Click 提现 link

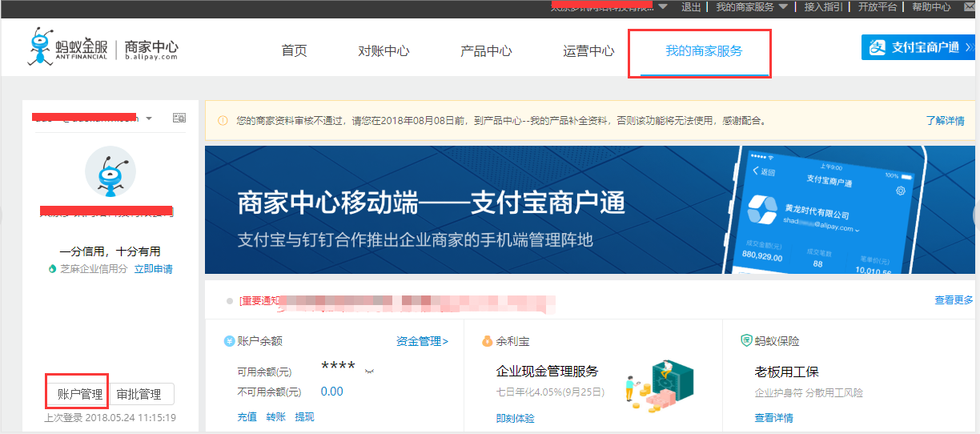point(304,417)
